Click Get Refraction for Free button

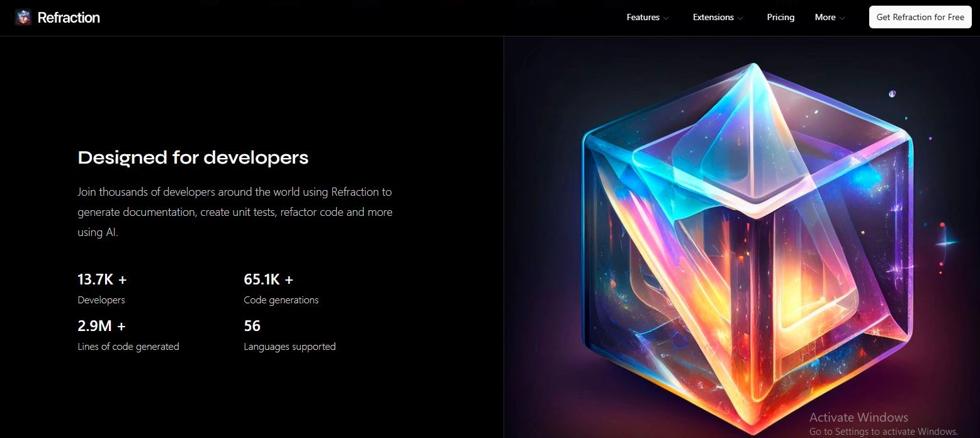click(x=920, y=17)
